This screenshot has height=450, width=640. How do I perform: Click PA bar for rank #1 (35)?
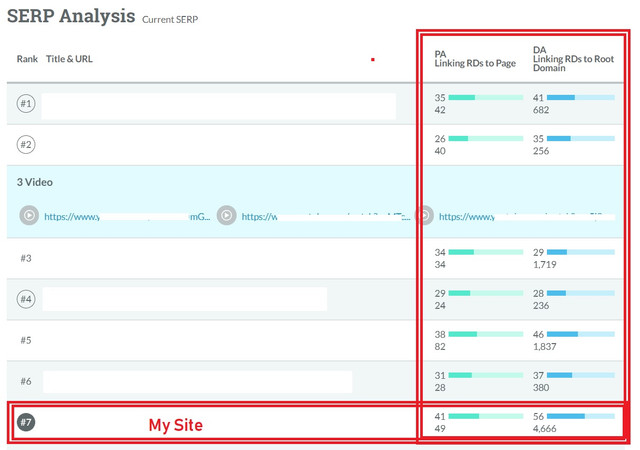click(486, 98)
